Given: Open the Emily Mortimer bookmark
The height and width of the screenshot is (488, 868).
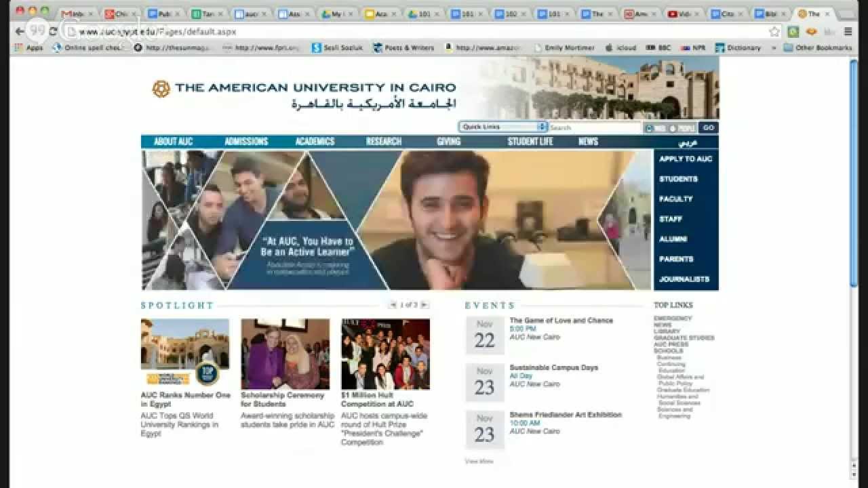Looking at the screenshot, I should pyautogui.click(x=564, y=47).
